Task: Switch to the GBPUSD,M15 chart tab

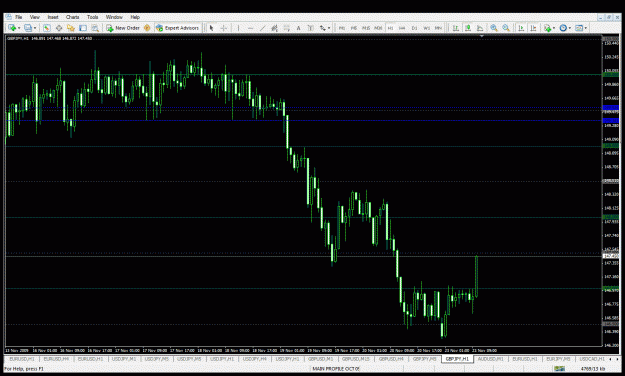Action: tap(356, 359)
